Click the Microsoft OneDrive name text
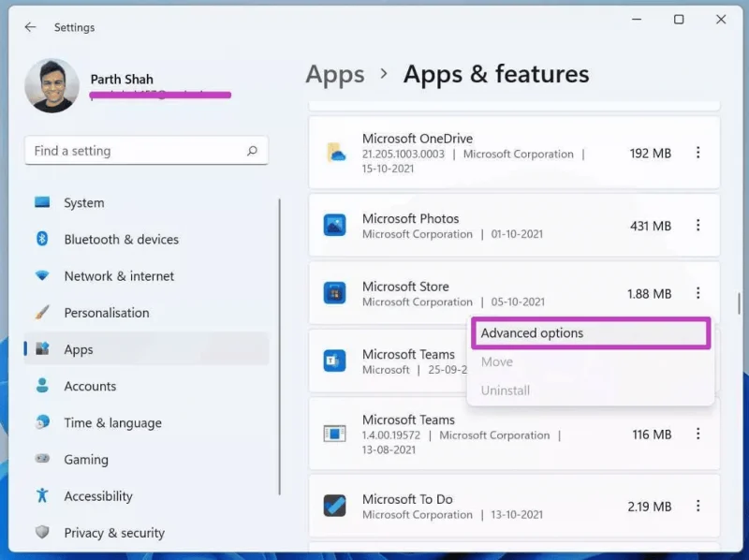The height and width of the screenshot is (560, 749). [418, 139]
